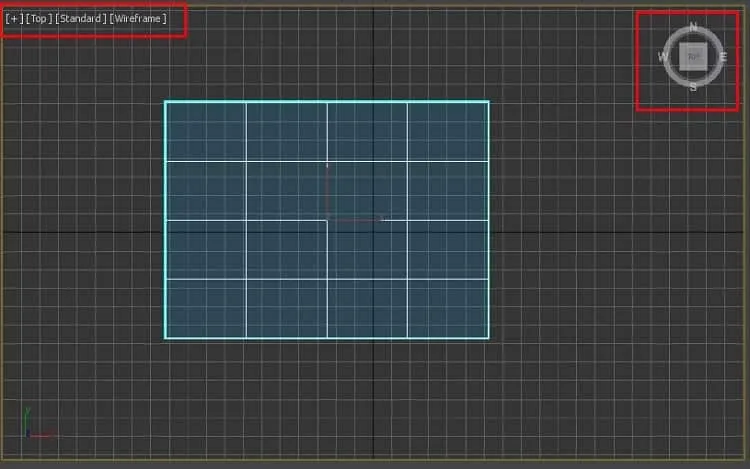Click the bottom-right corner of the plane

(x=488, y=338)
